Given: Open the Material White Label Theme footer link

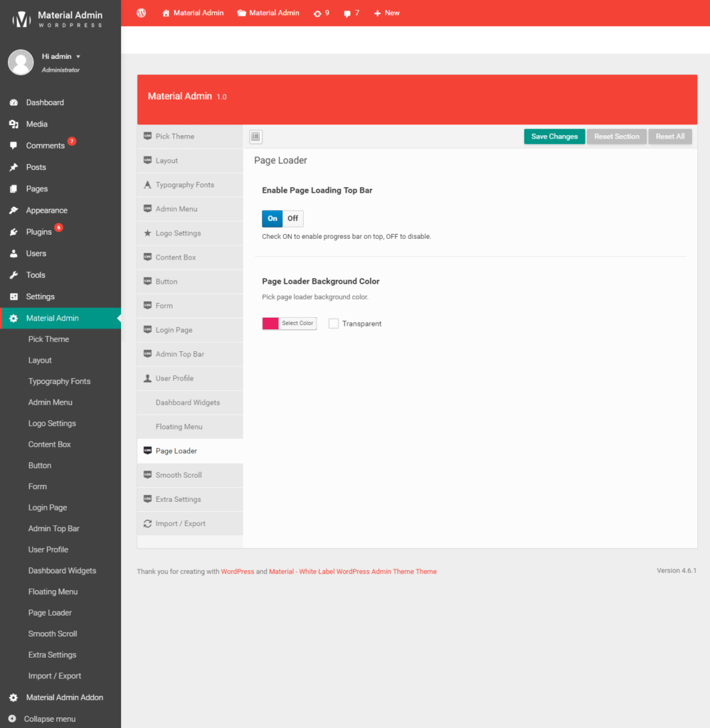Looking at the screenshot, I should (353, 572).
